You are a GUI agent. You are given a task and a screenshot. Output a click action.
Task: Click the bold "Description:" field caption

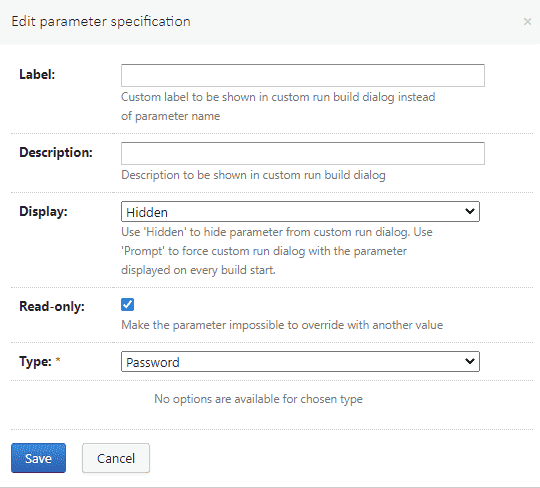click(x=56, y=153)
